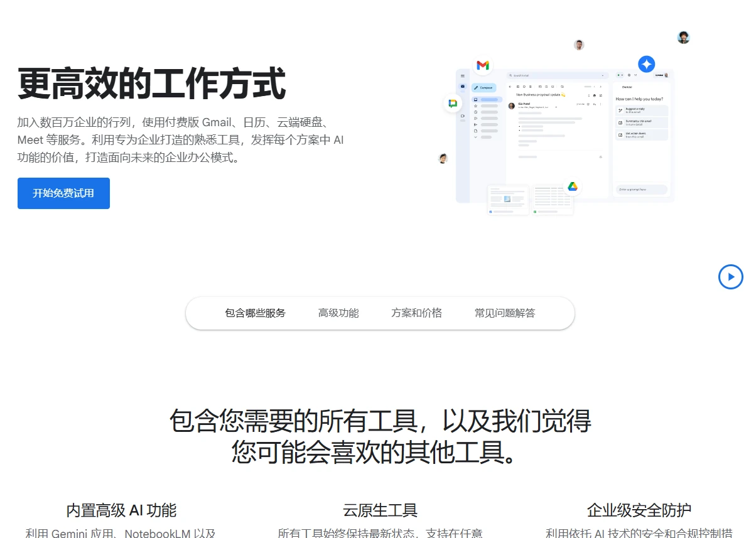The width and height of the screenshot is (756, 538).
Task: Open the settings gear in the Gmail header
Action: tap(628, 75)
